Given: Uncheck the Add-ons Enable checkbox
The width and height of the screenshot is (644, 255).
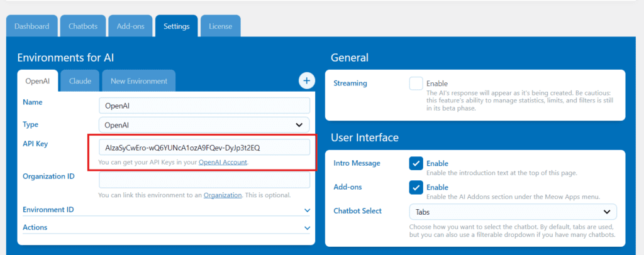Looking at the screenshot, I should pos(416,187).
